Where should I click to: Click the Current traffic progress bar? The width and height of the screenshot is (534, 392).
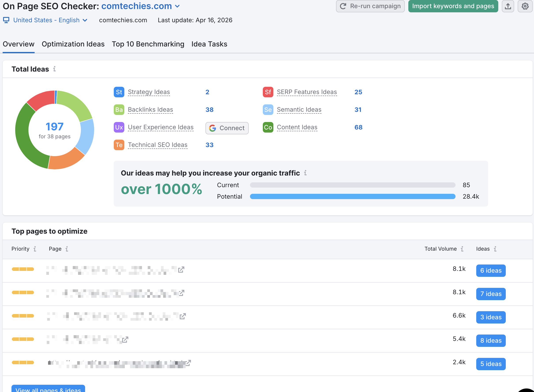[353, 185]
